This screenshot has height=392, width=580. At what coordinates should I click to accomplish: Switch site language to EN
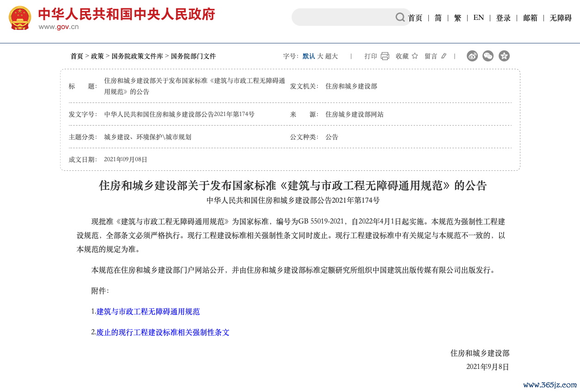[x=478, y=18]
